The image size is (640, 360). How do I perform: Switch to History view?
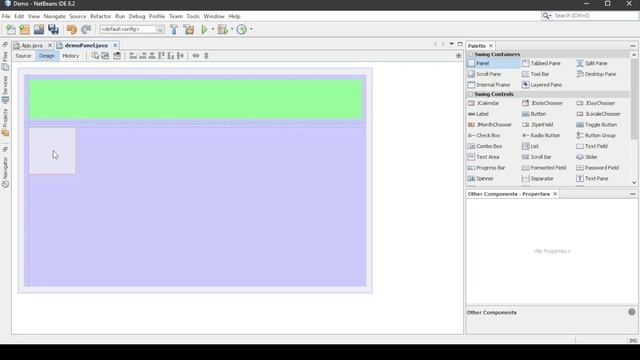[x=71, y=56]
